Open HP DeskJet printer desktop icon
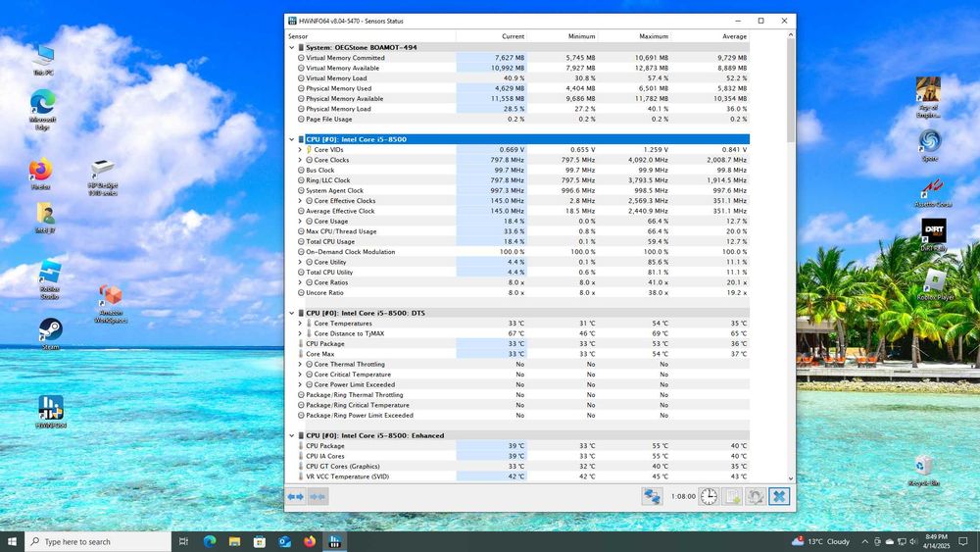 pos(103,177)
